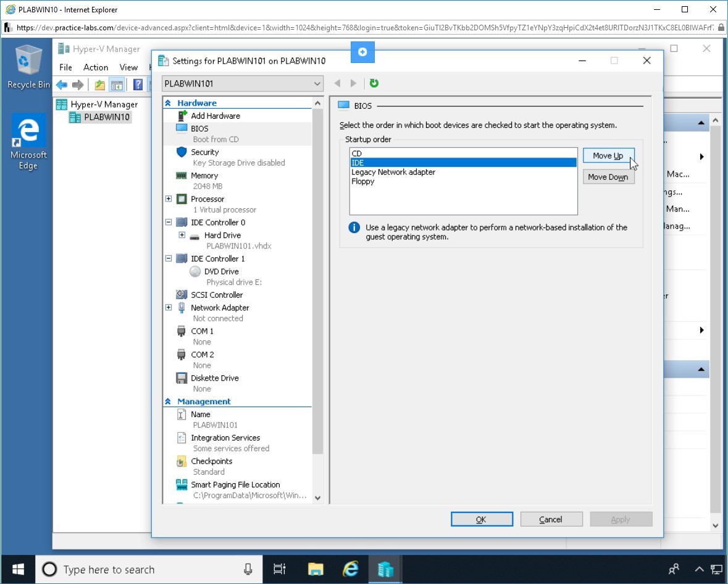Click the blue connection bar plus button
The height and width of the screenshot is (584, 728).
click(x=362, y=52)
